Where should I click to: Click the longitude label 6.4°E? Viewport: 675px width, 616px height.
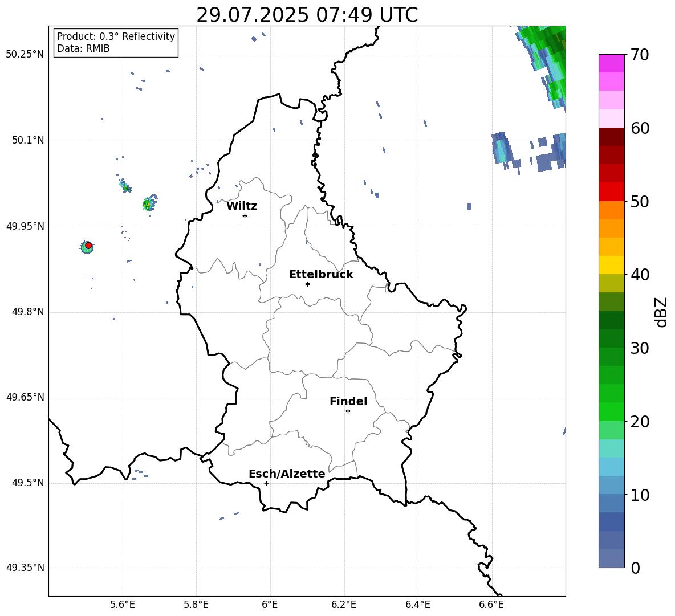417,605
